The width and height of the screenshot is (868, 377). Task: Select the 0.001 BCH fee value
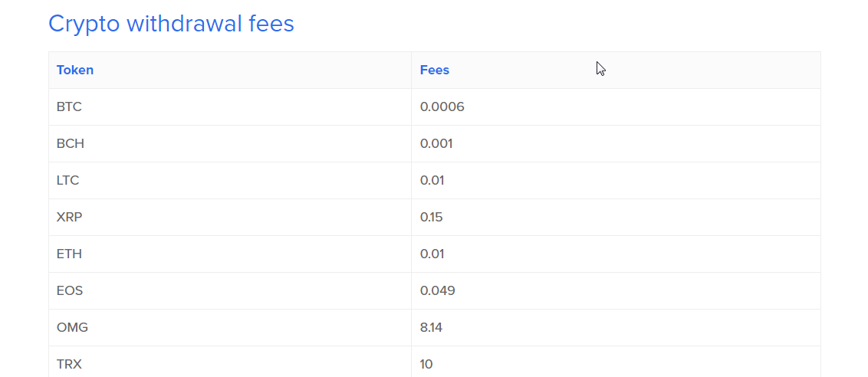[x=436, y=144]
